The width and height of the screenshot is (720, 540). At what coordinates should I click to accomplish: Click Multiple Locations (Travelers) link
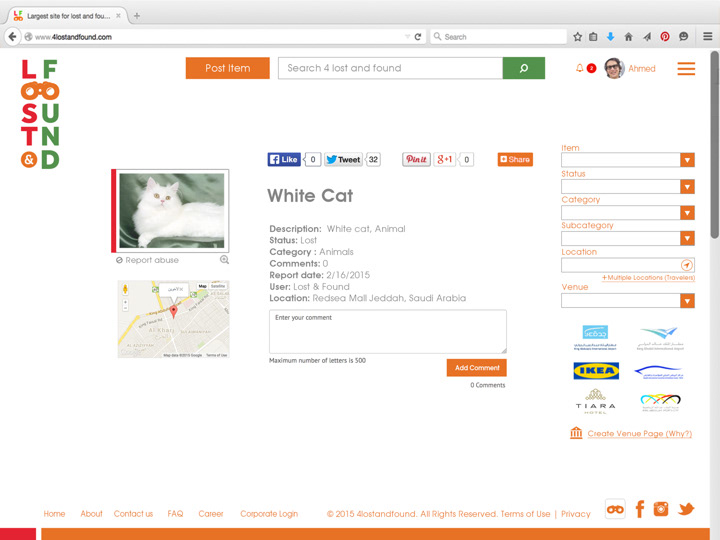pyautogui.click(x=648, y=278)
